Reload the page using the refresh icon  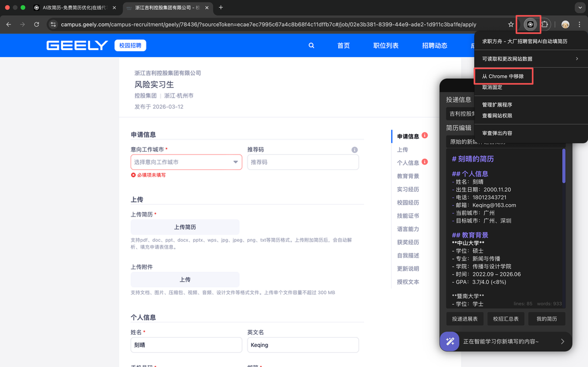point(36,25)
